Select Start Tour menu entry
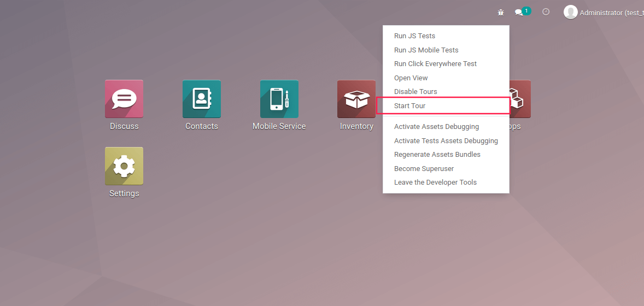 pyautogui.click(x=446, y=105)
